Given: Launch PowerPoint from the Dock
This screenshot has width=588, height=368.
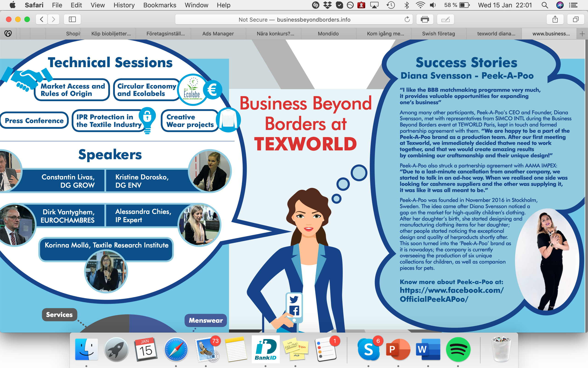Looking at the screenshot, I should (398, 350).
